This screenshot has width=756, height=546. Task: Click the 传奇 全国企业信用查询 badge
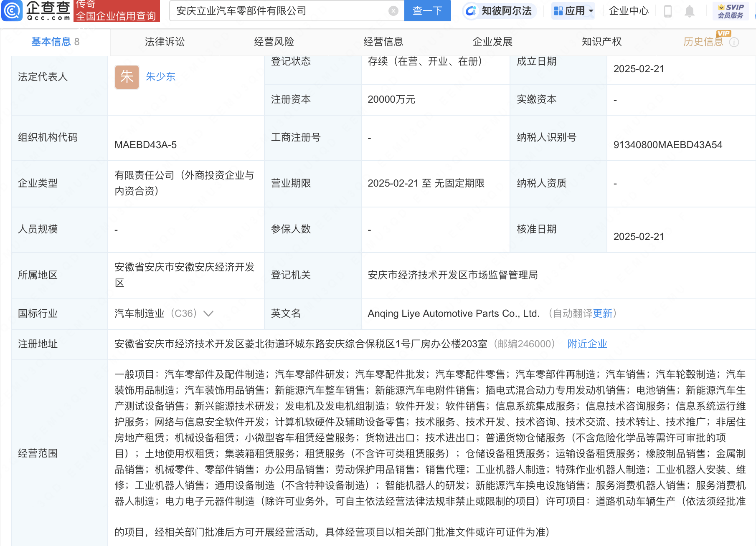tap(117, 11)
